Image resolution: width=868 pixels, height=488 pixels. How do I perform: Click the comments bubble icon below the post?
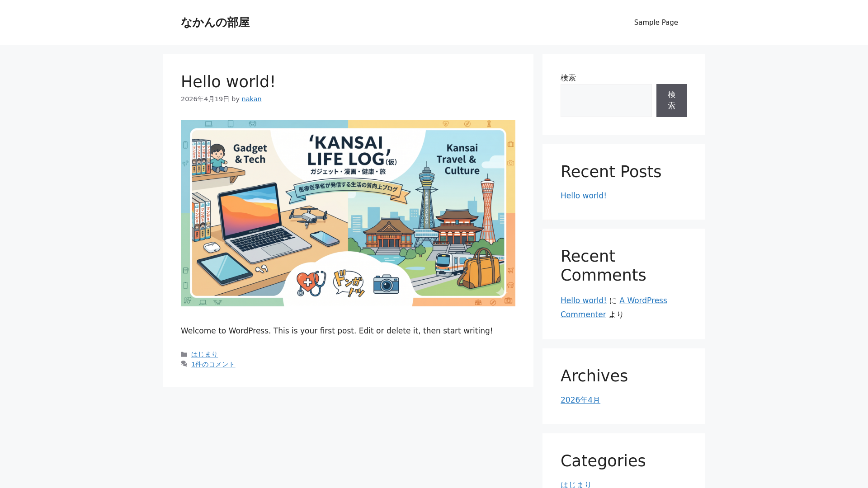(184, 364)
